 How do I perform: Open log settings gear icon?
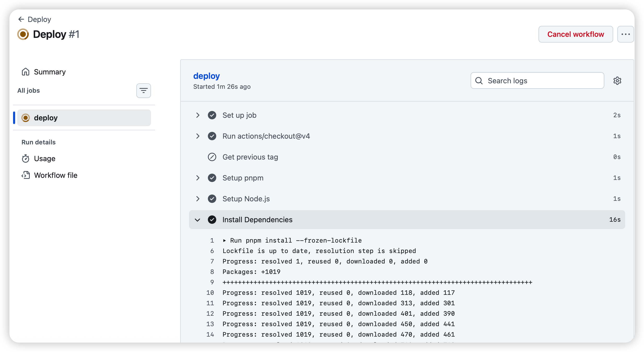(617, 81)
